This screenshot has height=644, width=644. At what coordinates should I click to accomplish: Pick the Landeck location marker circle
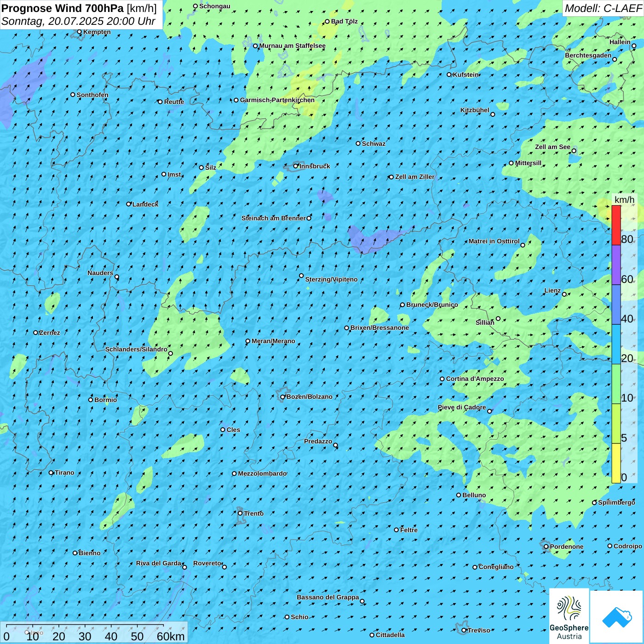(x=129, y=204)
